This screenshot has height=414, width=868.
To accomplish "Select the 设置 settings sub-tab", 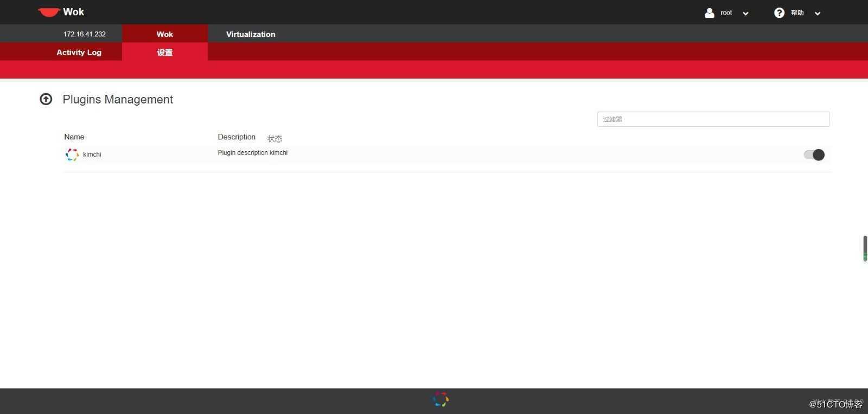I will [165, 52].
